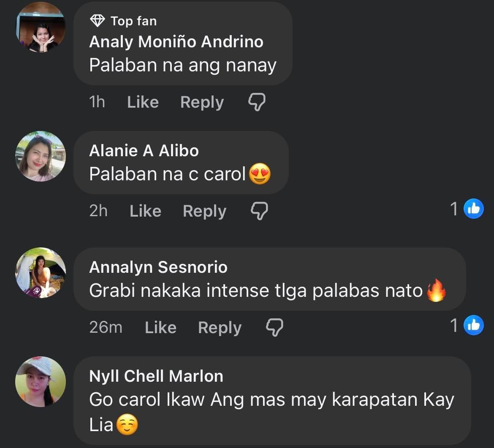
Task: Open the like reaction count on Annalyn's comment
Action: (467, 325)
